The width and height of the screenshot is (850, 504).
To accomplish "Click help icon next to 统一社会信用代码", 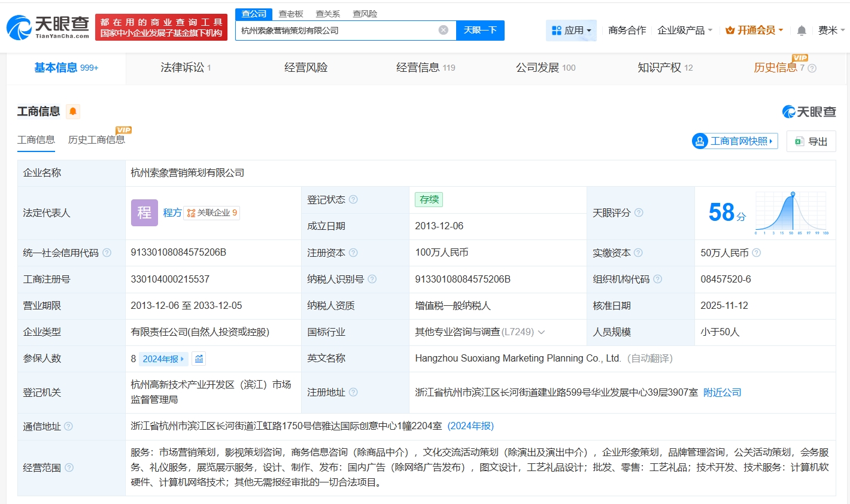I will [107, 253].
